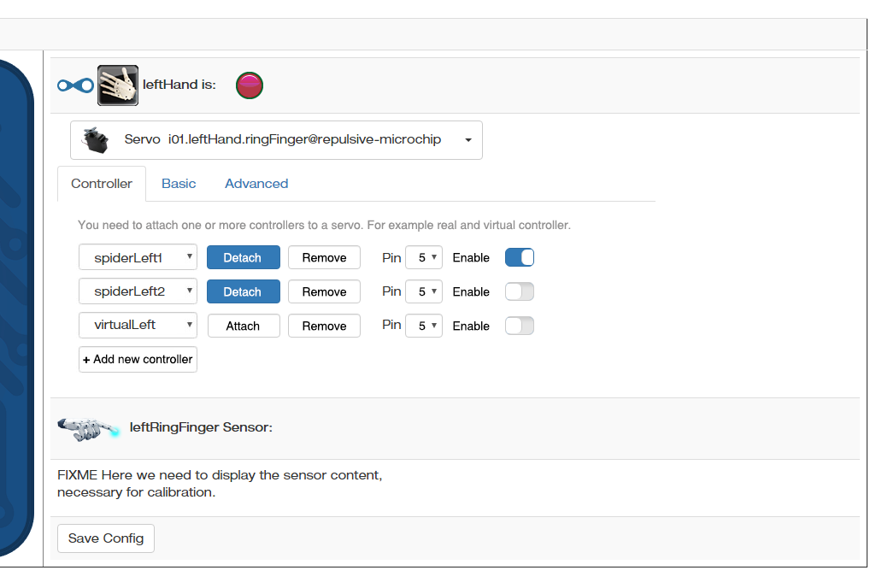This screenshot has width=882, height=588.
Task: Switch to the Basic tab
Action: point(179,184)
